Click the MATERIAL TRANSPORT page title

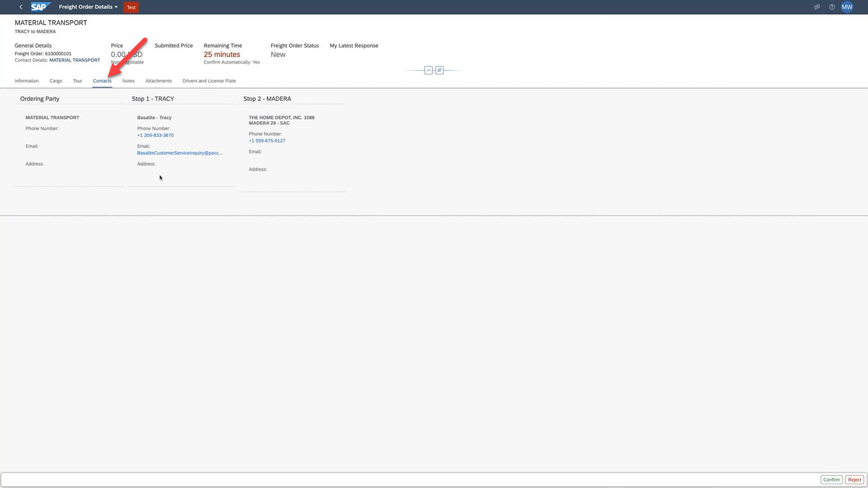[51, 23]
